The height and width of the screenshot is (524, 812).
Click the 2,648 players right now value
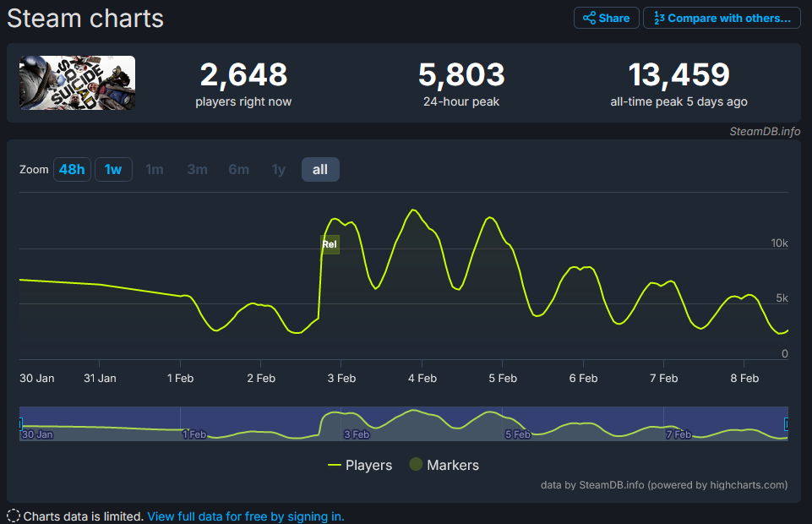pyautogui.click(x=243, y=74)
